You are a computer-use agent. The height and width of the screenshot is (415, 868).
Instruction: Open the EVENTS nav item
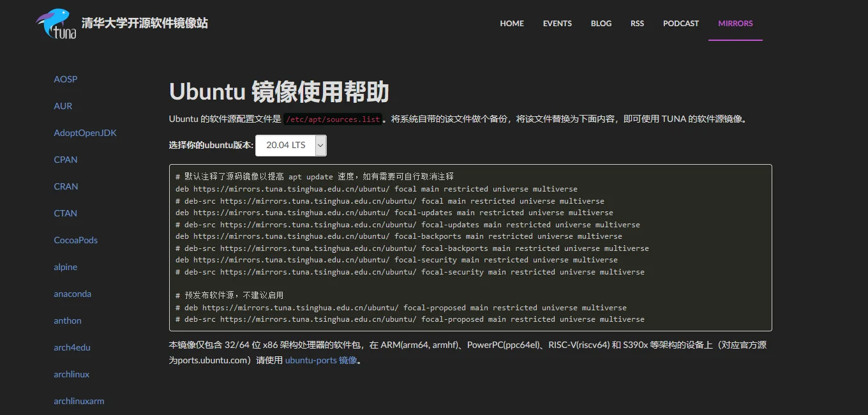pyautogui.click(x=557, y=24)
